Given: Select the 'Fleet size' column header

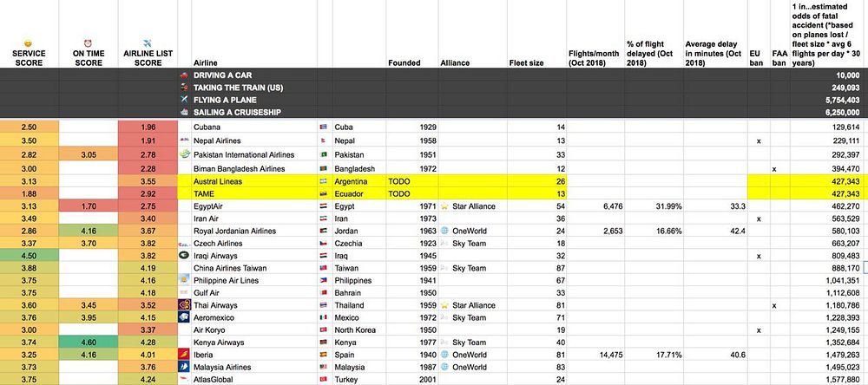Looking at the screenshot, I should [x=525, y=63].
